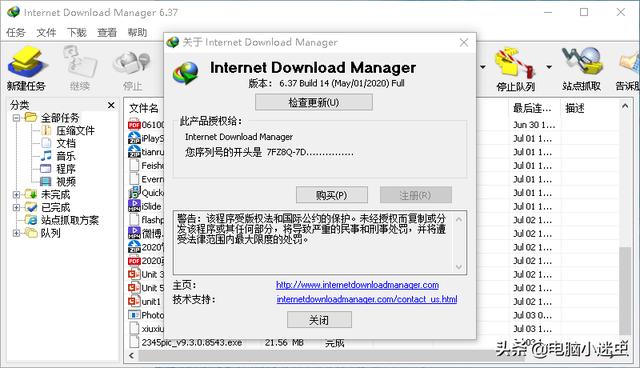Select file 2345pic_v9.3.0.8543.exe
Viewport: 640px width, 368px height.
coord(191,343)
